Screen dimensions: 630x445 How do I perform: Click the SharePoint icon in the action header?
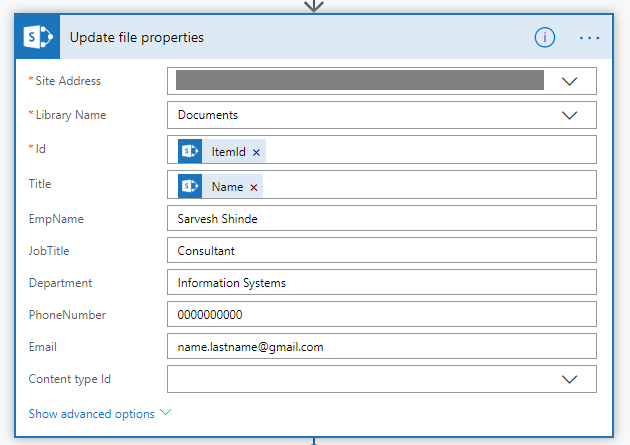pyautogui.click(x=38, y=38)
